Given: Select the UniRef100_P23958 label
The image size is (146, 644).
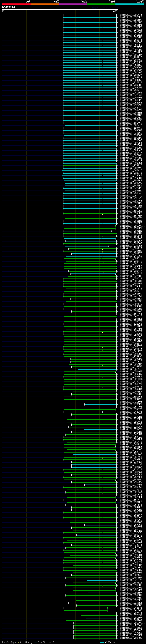Looking at the screenshot, I should point(131,334).
